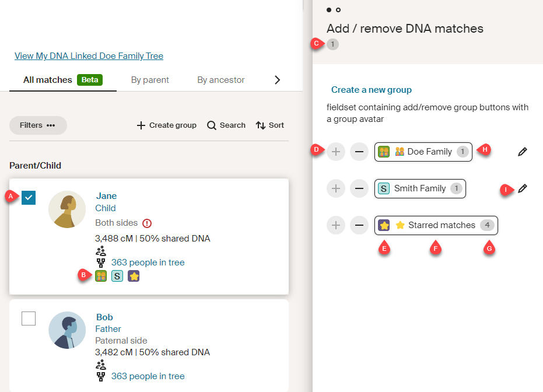The width and height of the screenshot is (543, 392).
Task: Switch to the "By ancestor" tab
Action: (x=220, y=79)
